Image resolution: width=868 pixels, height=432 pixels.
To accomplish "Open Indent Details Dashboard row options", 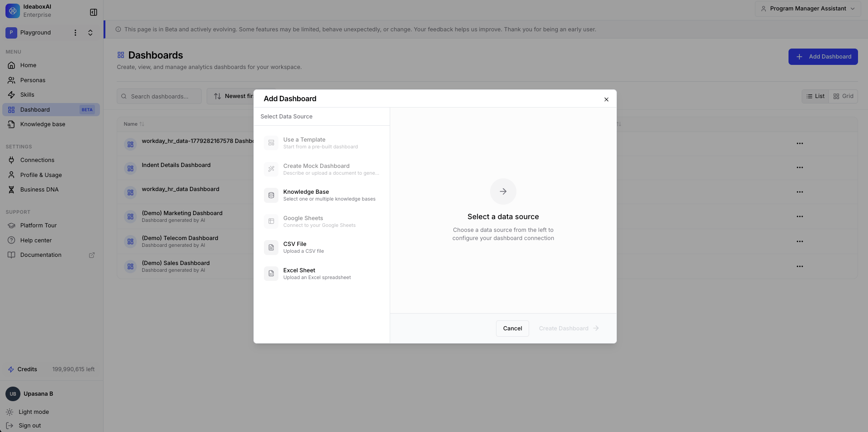I will (800, 167).
